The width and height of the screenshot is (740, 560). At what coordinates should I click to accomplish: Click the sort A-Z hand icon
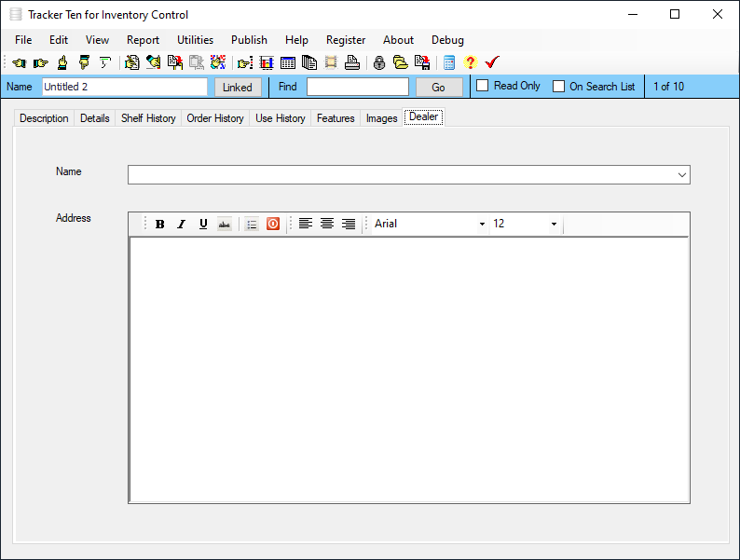click(218, 62)
